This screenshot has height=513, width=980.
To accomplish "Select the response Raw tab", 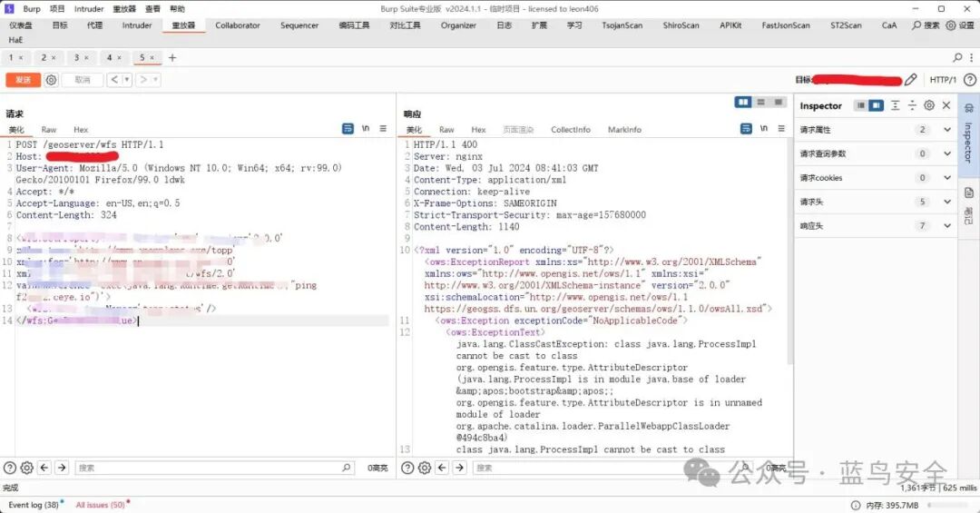I will (446, 130).
